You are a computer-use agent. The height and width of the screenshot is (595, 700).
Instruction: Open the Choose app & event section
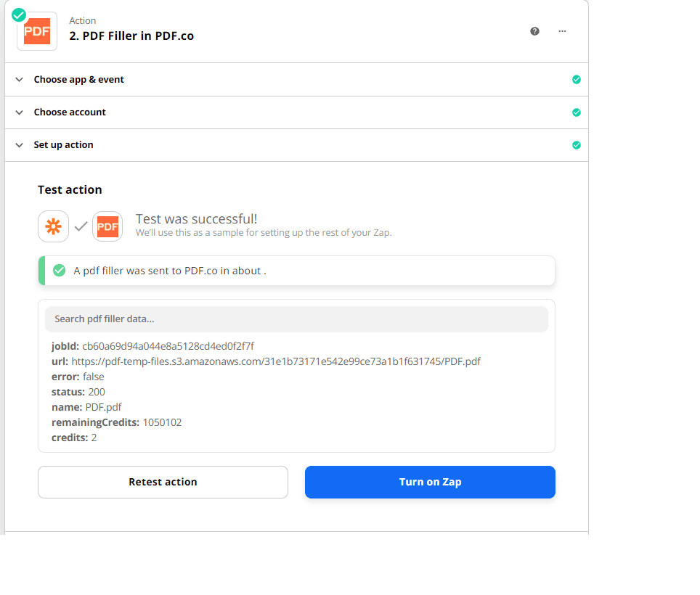click(78, 80)
